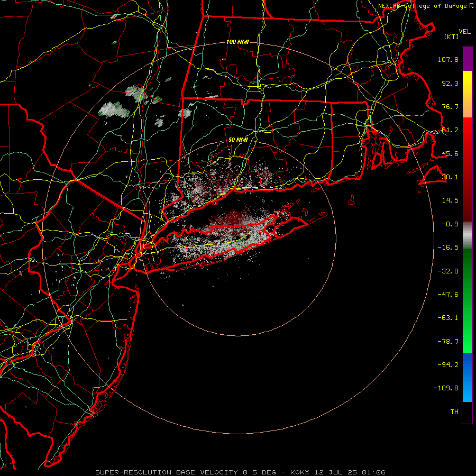Click the 12 JUL 25 01:06 timestamp
Viewport: 476px width, 476px height.
[x=350, y=472]
